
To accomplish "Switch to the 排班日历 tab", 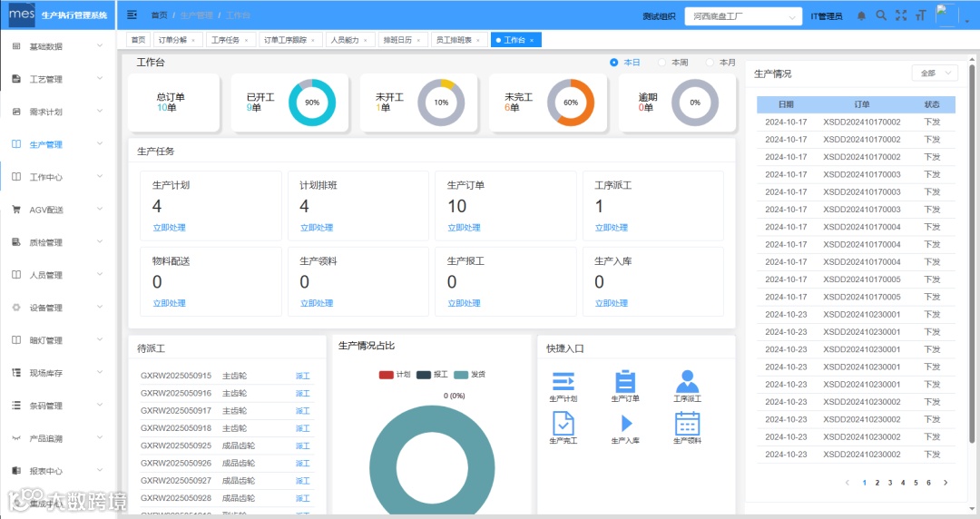I will [x=402, y=40].
